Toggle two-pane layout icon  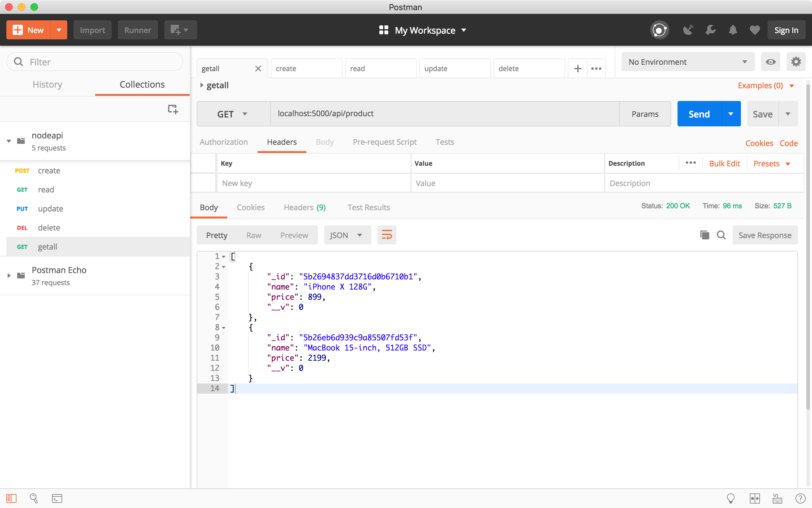coord(755,498)
